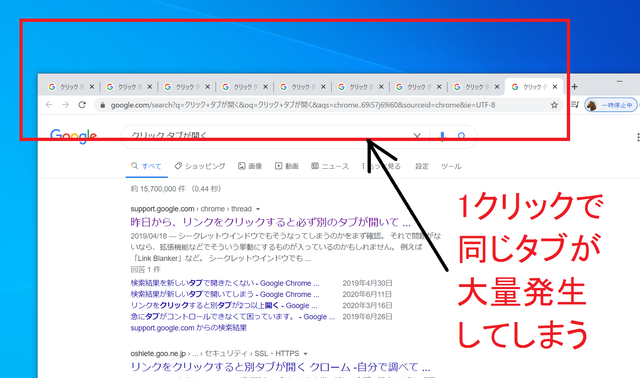Open the result 昨日から、リンクをクリックすると必ず別のタブが開いて

271,222
